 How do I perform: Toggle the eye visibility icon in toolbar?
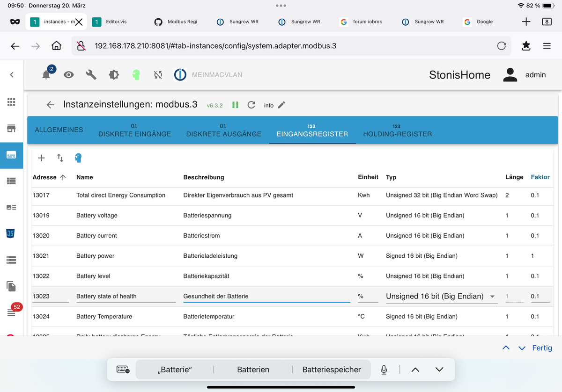69,75
